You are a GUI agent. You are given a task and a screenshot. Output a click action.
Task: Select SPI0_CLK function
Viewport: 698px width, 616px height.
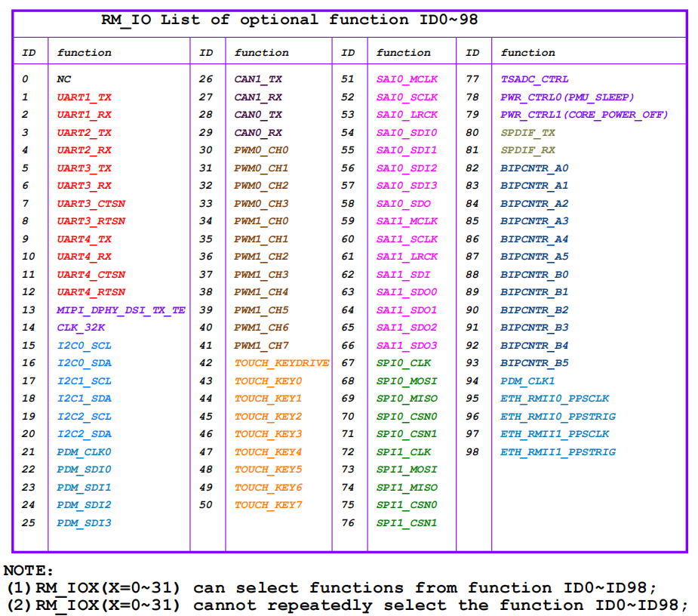pos(403,363)
